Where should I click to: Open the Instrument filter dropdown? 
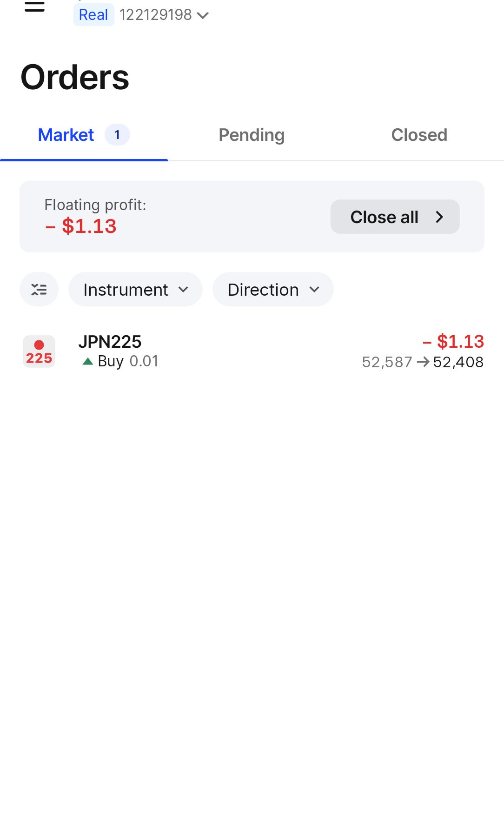pos(135,290)
